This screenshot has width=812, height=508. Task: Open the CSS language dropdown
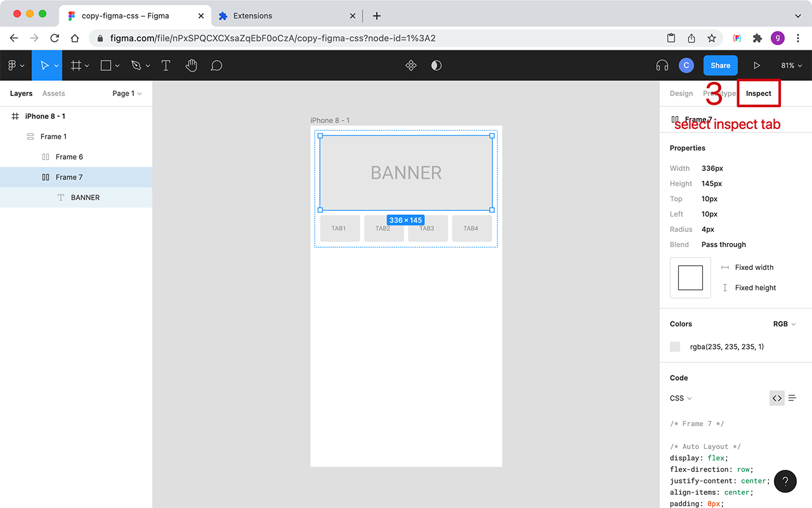pos(679,398)
